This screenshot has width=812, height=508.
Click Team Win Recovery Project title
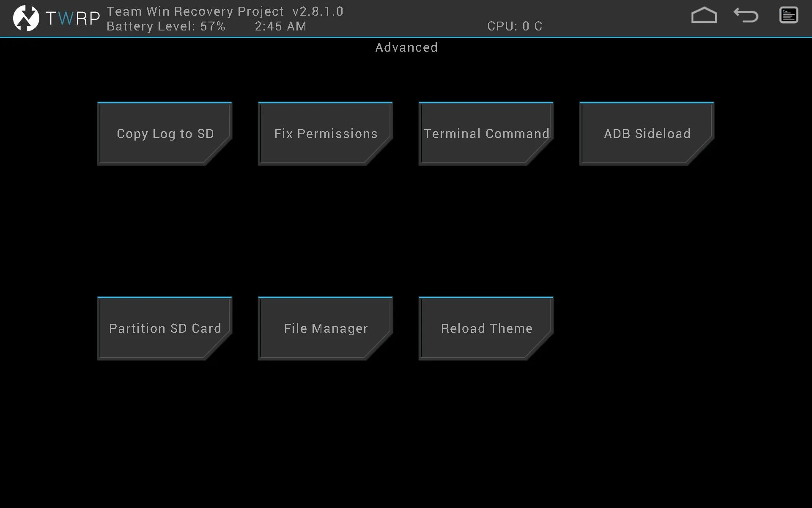pyautogui.click(x=195, y=11)
